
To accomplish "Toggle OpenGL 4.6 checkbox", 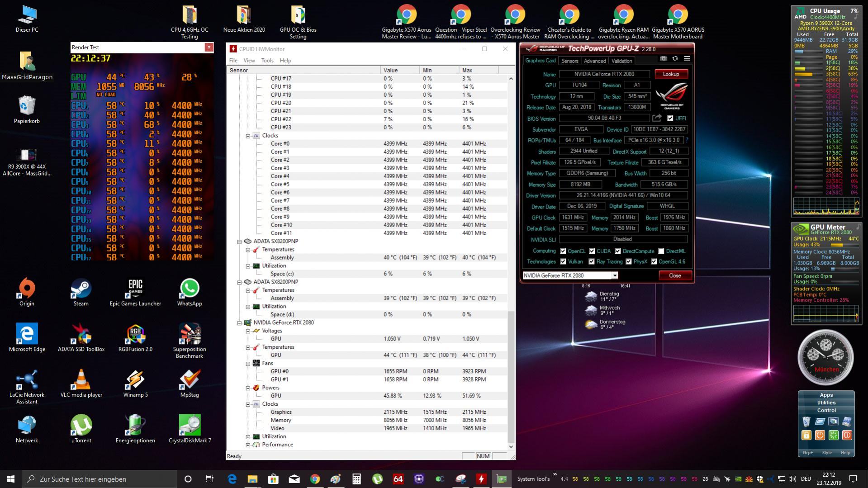I will tap(654, 261).
